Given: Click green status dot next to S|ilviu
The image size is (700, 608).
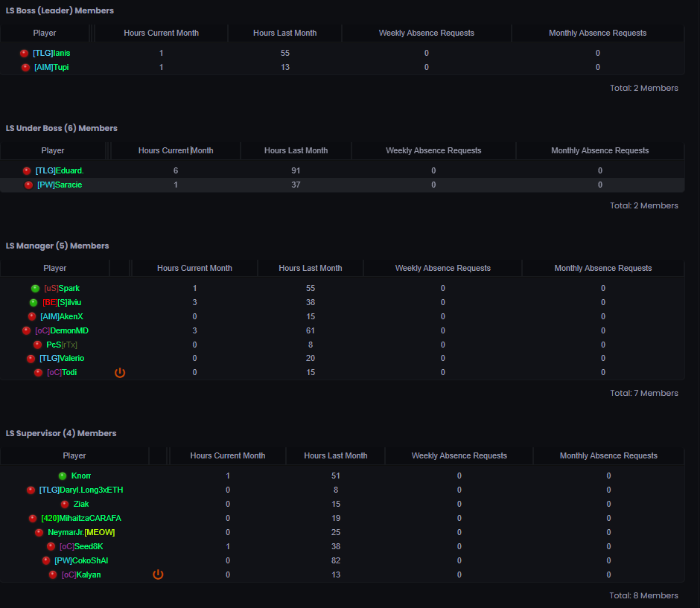Looking at the screenshot, I should pos(34,302).
